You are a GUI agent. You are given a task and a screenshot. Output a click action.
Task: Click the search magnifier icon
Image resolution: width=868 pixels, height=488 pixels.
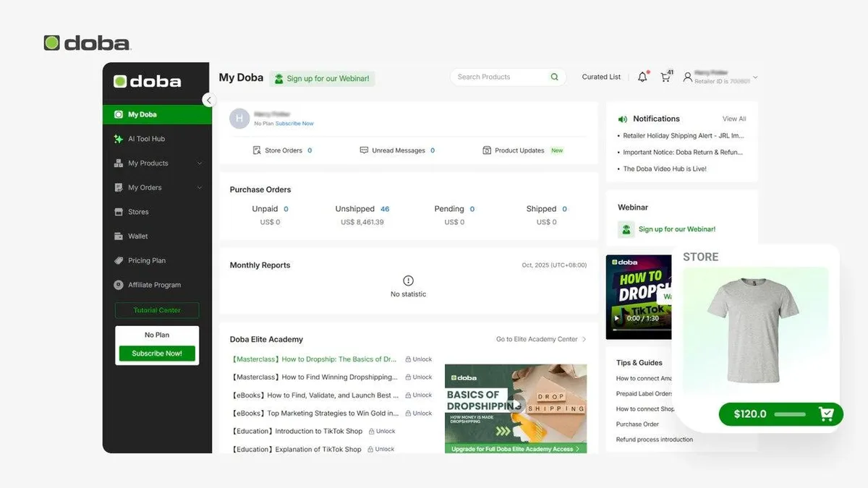[555, 77]
